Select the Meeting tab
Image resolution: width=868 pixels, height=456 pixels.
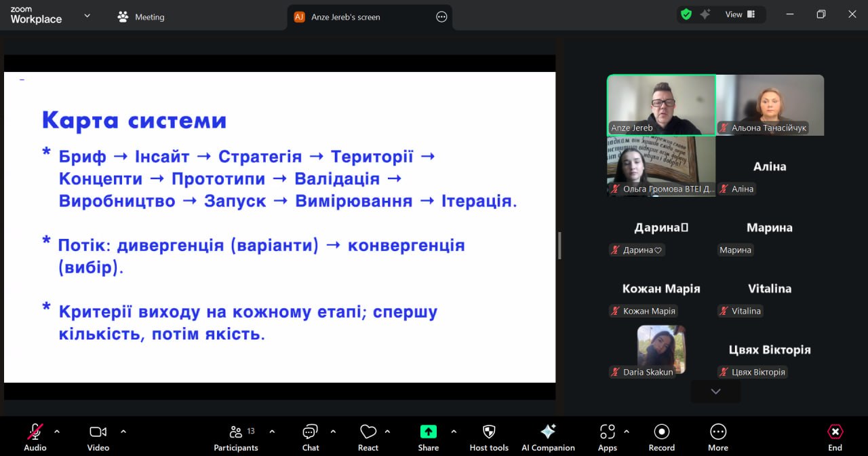tap(141, 17)
